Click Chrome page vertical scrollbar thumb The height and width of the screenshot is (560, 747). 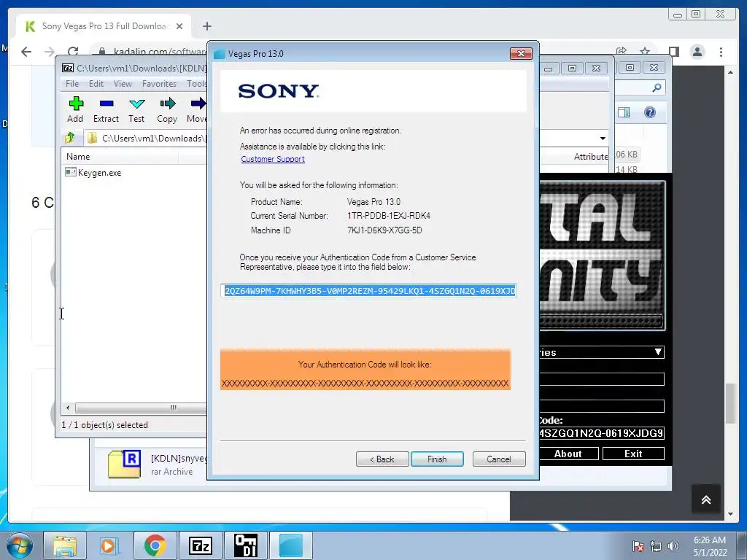(x=730, y=402)
